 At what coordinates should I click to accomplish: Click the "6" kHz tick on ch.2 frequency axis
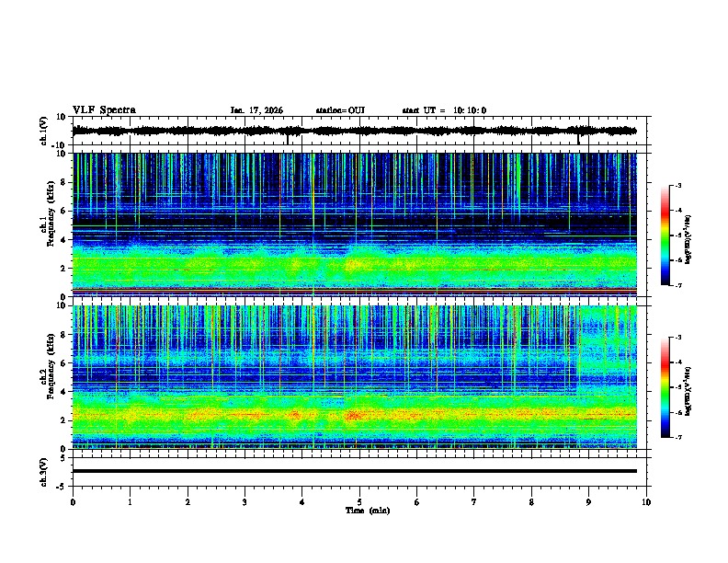(64, 363)
